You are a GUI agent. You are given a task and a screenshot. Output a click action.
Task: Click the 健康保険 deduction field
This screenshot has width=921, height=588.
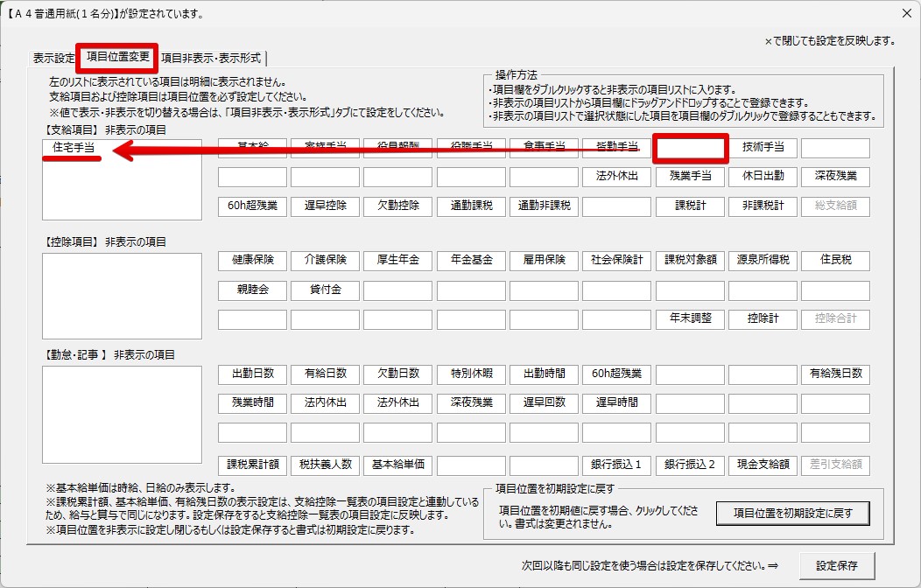253,261
